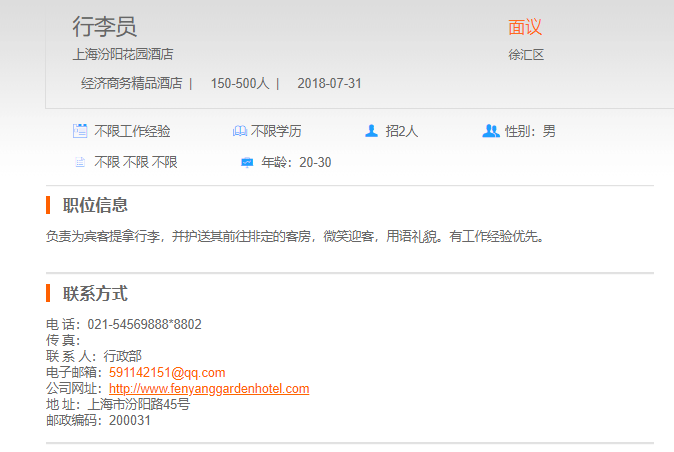This screenshot has height=452, width=674.
Task: Click the phone number 021-54569888*8802
Action: (x=144, y=325)
